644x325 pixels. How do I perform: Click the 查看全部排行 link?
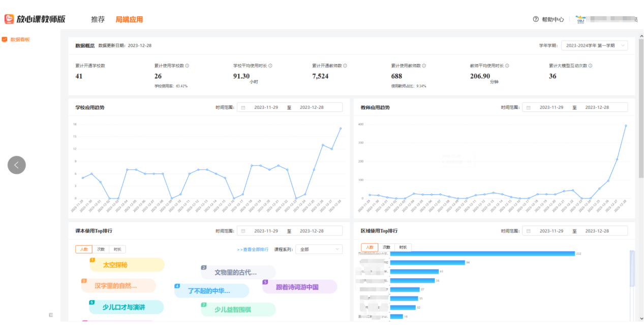[252, 250]
